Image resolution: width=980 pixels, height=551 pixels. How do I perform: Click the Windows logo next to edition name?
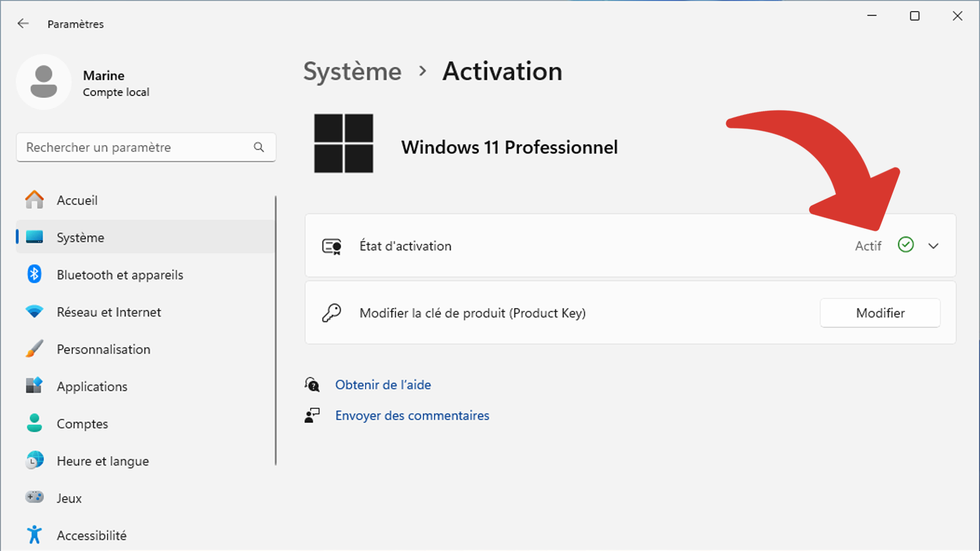point(344,143)
